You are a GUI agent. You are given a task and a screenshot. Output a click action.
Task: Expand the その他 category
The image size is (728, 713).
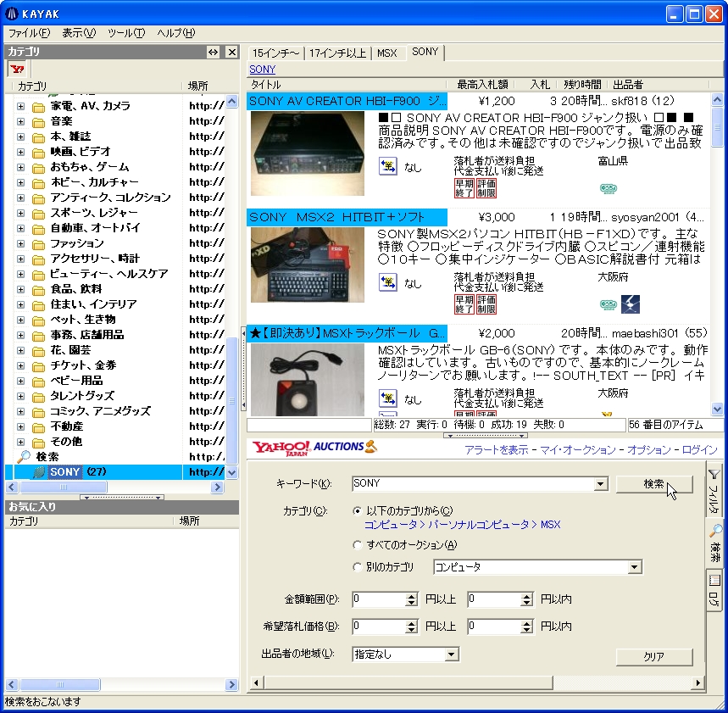(20, 442)
